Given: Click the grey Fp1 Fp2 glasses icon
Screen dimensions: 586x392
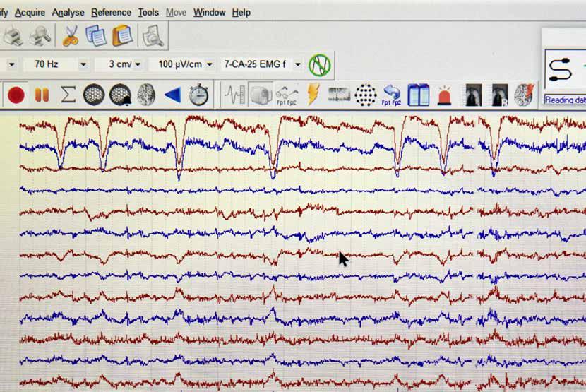Looking at the screenshot, I should [x=287, y=95].
